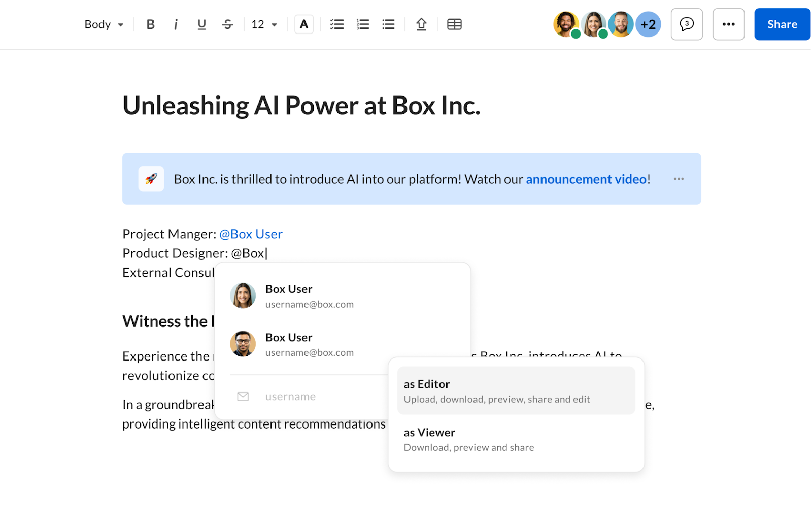Click the rocket emoji icon in callout
This screenshot has height=523, width=812.
point(151,179)
